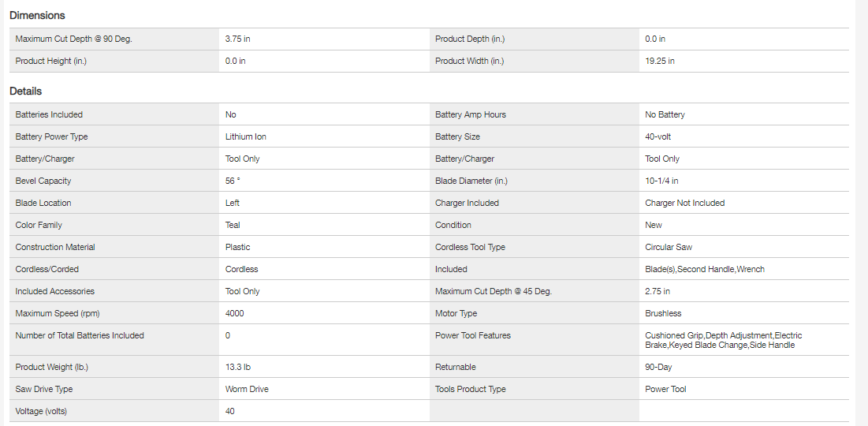The image size is (868, 426).
Task: Click the 3.75 in cut depth value
Action: (237, 39)
